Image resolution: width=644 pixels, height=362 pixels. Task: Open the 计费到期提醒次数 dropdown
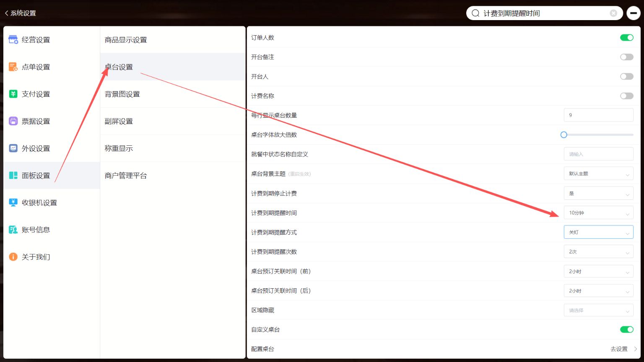[x=598, y=252]
